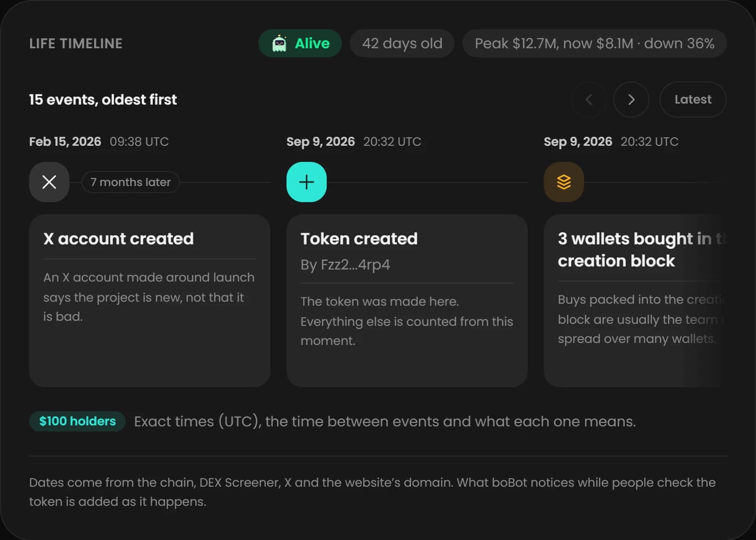Jump to the Latest events
The image size is (756, 540).
coord(693,100)
